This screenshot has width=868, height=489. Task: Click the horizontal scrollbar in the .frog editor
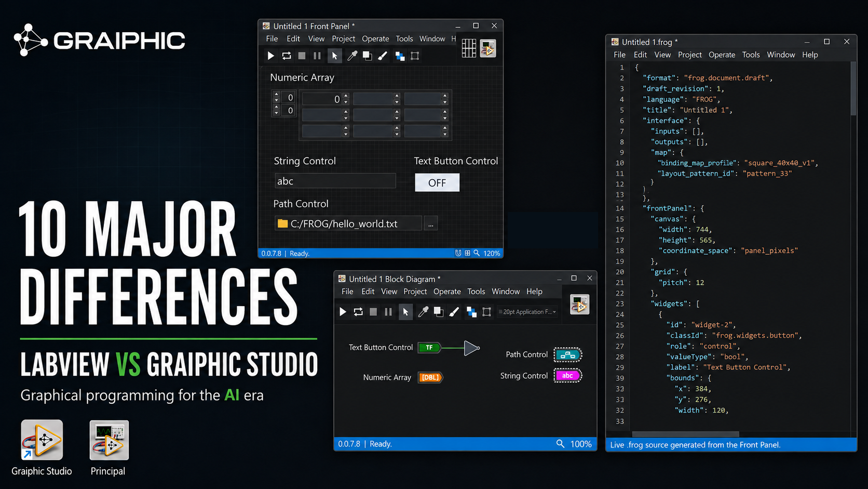[685, 434]
